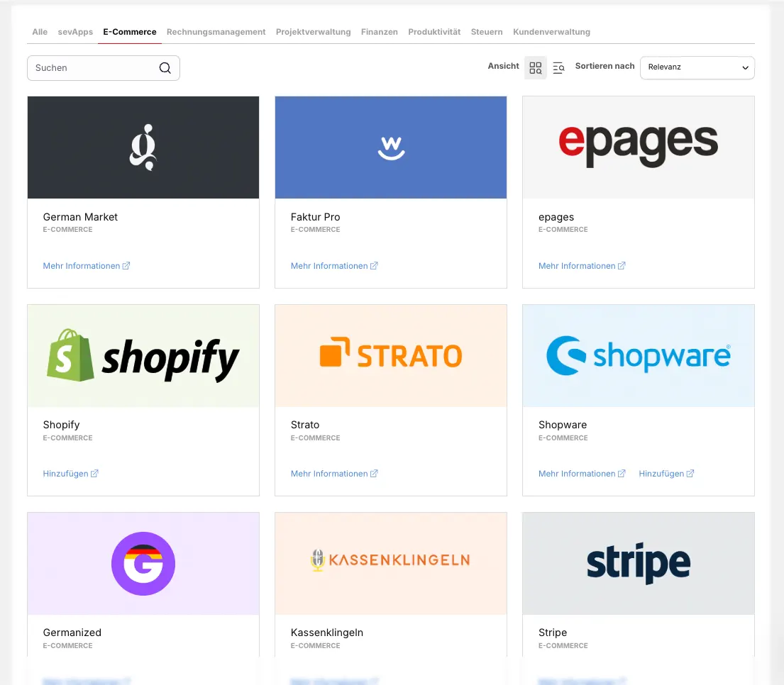784x685 pixels.
Task: Switch to the Kundenverwaltung tab
Action: (x=551, y=32)
